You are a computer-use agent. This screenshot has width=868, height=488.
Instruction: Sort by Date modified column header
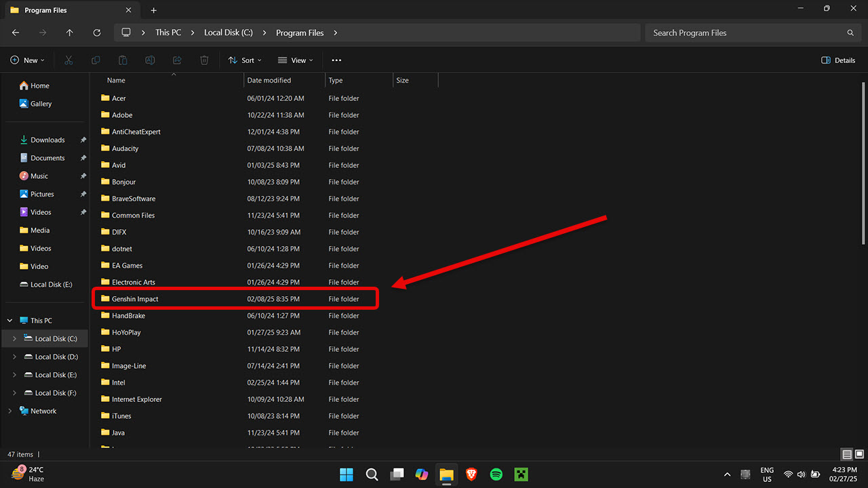[x=269, y=80]
